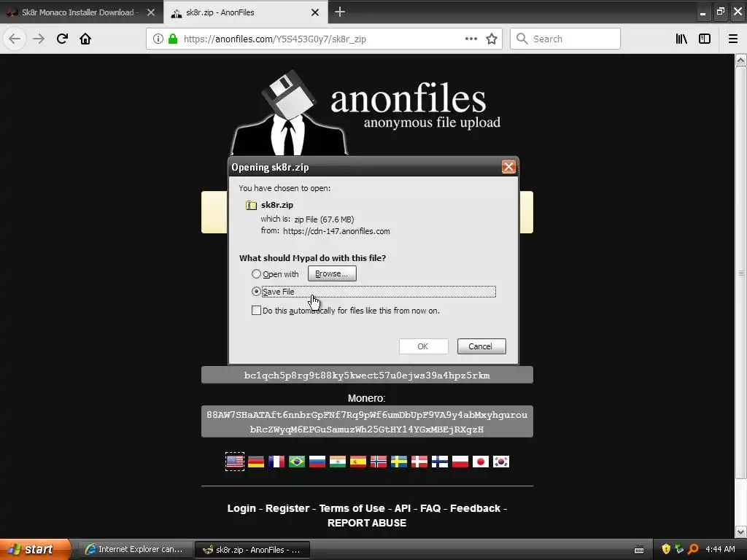Viewport: 747px width, 560px height.
Task: Select the Russian flag language
Action: (317, 462)
